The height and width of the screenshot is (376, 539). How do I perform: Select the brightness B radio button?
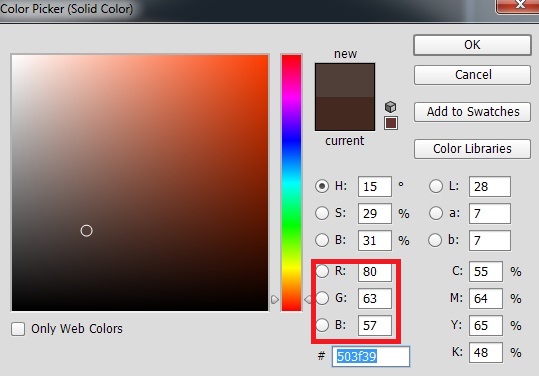322,240
